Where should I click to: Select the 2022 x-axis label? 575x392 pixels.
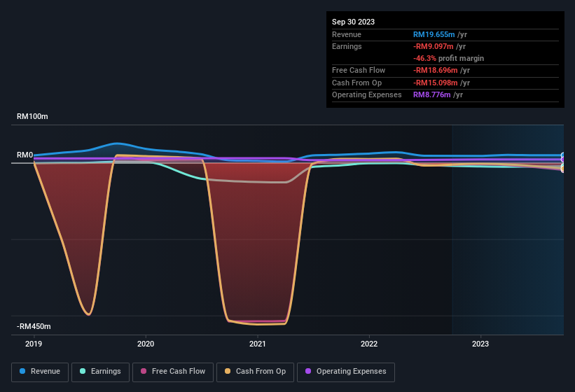click(x=369, y=344)
